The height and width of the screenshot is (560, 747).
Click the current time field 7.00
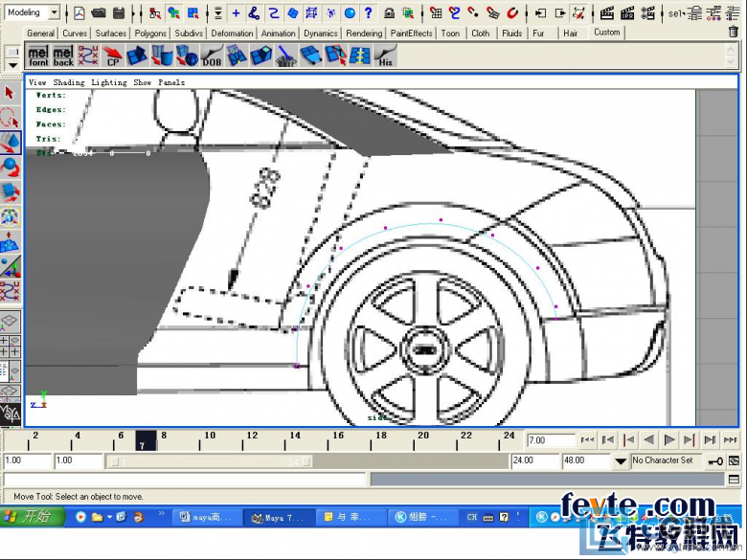click(551, 440)
